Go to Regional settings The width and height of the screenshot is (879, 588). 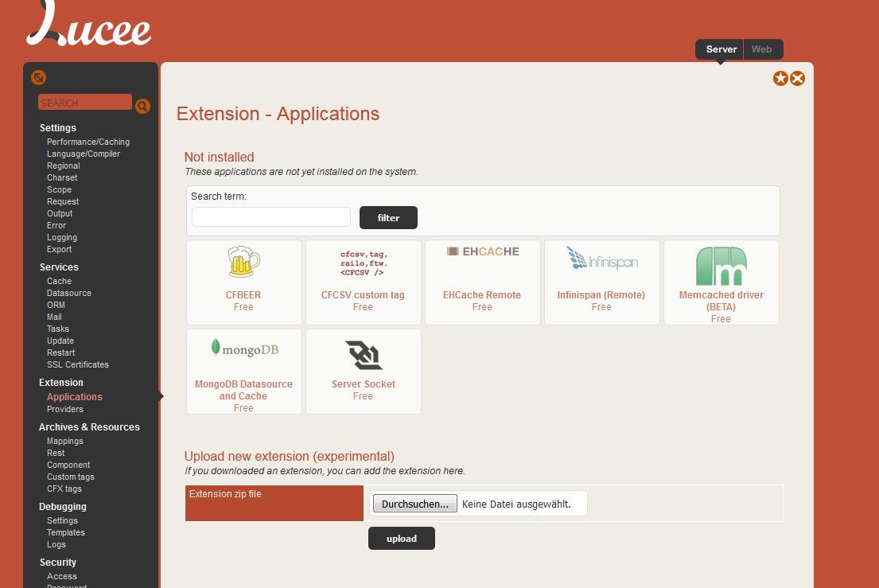[x=64, y=166]
